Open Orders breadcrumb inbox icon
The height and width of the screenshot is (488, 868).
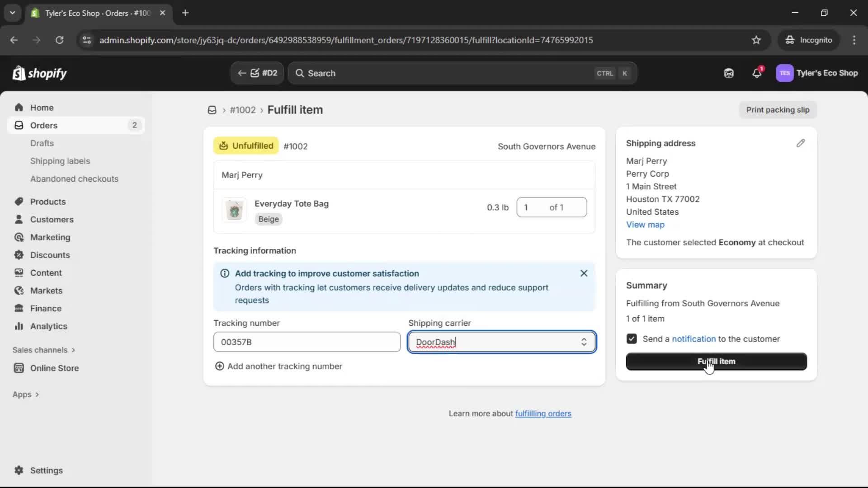212,110
